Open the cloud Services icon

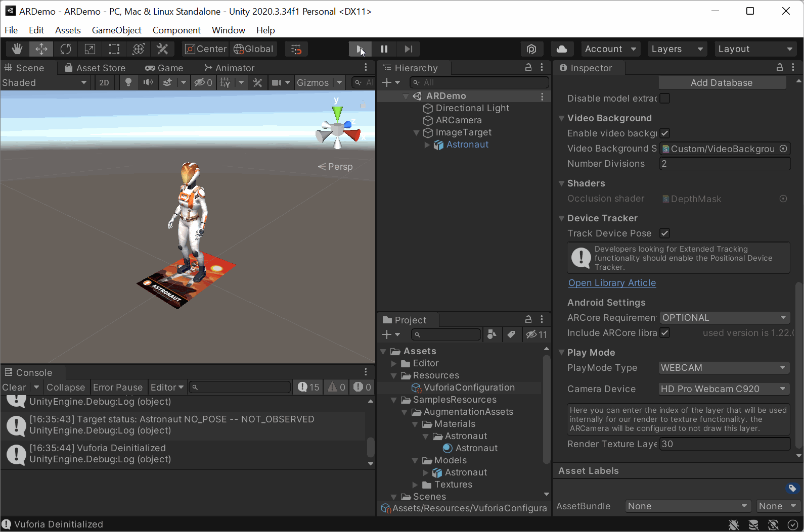click(562, 49)
